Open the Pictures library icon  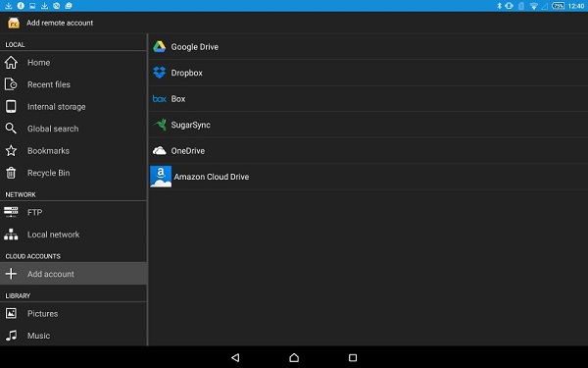tap(11, 313)
